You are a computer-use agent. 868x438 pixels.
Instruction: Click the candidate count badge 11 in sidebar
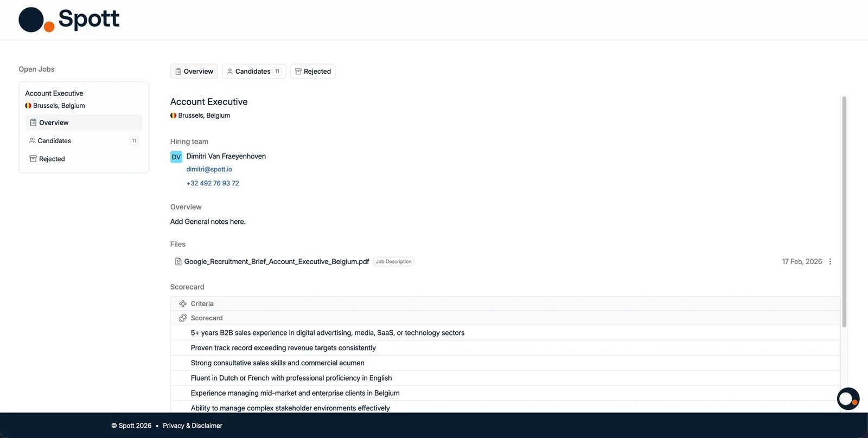point(134,141)
